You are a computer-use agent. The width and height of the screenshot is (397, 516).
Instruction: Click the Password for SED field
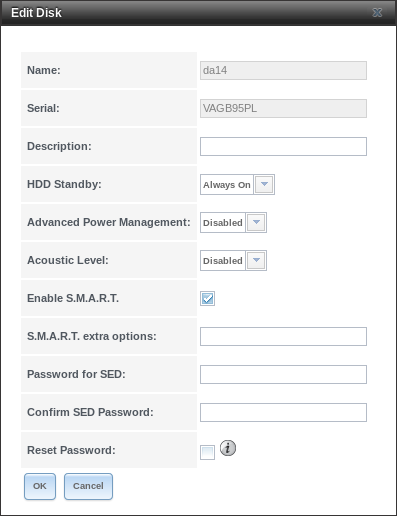[x=283, y=374]
